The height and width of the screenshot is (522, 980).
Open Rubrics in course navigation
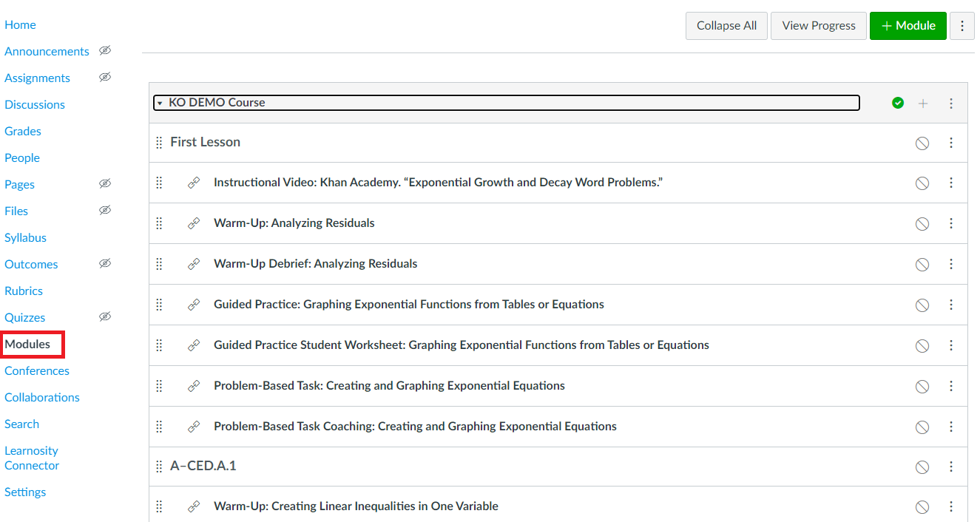[24, 291]
